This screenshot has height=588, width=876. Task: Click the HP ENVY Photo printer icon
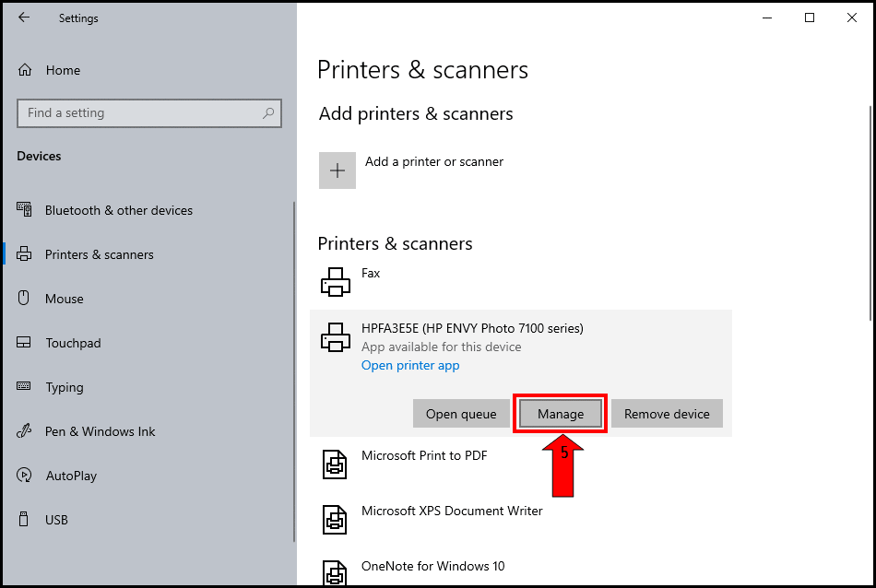pyautogui.click(x=335, y=337)
